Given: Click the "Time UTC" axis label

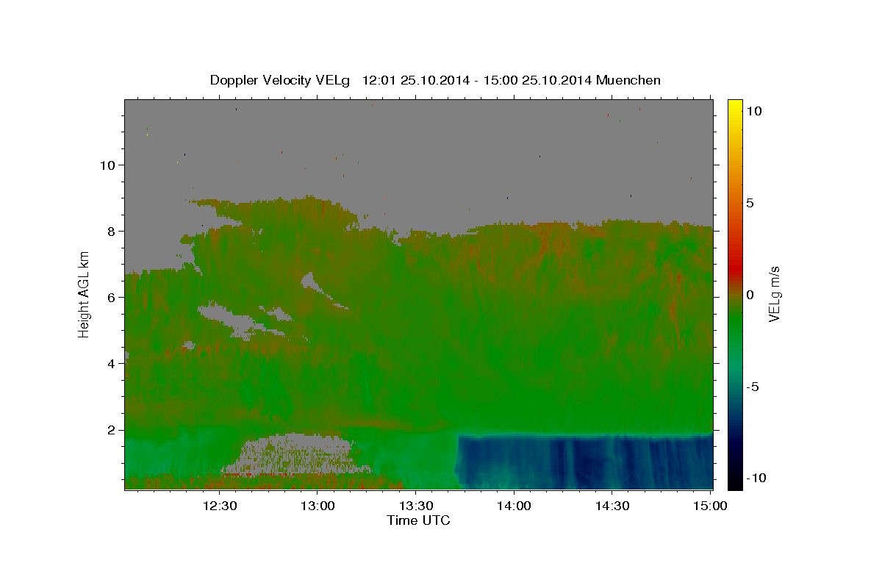Looking at the screenshot, I should (418, 520).
